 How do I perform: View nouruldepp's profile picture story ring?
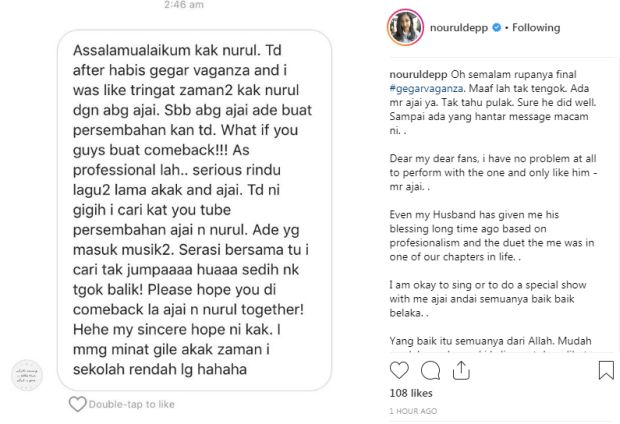(405, 27)
